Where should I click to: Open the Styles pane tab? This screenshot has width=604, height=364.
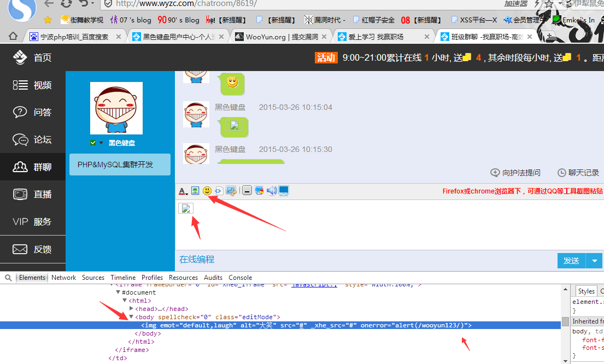tap(587, 291)
